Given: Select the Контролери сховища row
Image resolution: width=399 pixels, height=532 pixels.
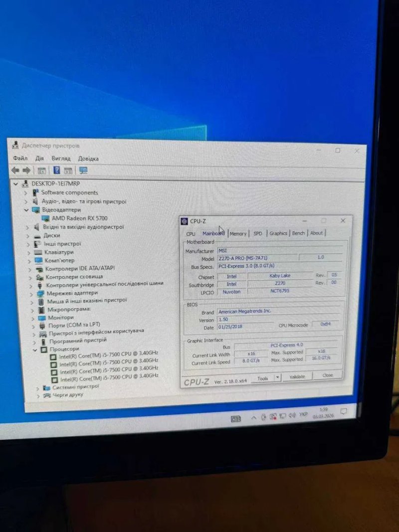Looking at the screenshot, I should coord(74,277).
